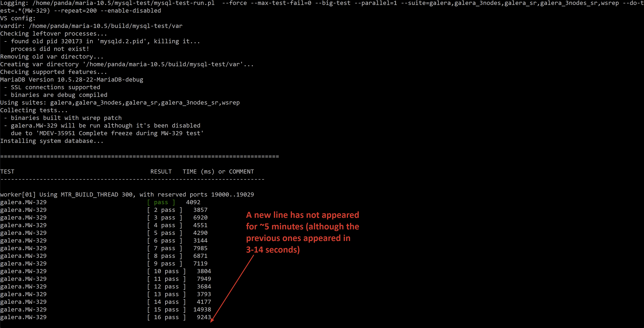Click '3 pass' result
Image resolution: width=644 pixels, height=328 pixels.
tap(165, 217)
